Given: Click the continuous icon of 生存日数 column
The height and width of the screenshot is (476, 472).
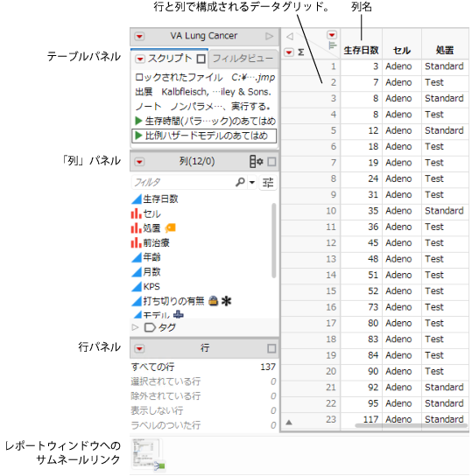Looking at the screenshot, I should pos(137,199).
